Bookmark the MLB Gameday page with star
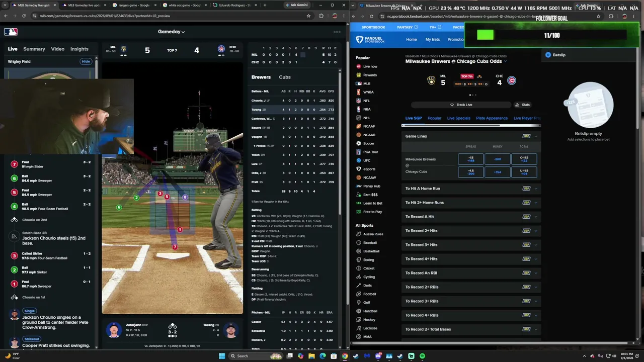 coord(308,16)
